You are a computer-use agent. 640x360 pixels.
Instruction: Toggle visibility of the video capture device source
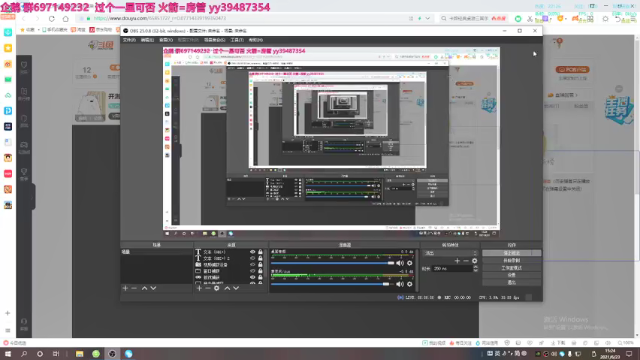(x=253, y=264)
